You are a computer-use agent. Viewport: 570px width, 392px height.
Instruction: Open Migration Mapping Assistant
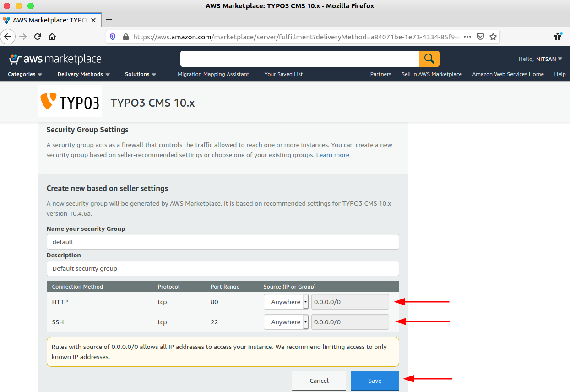pos(213,74)
